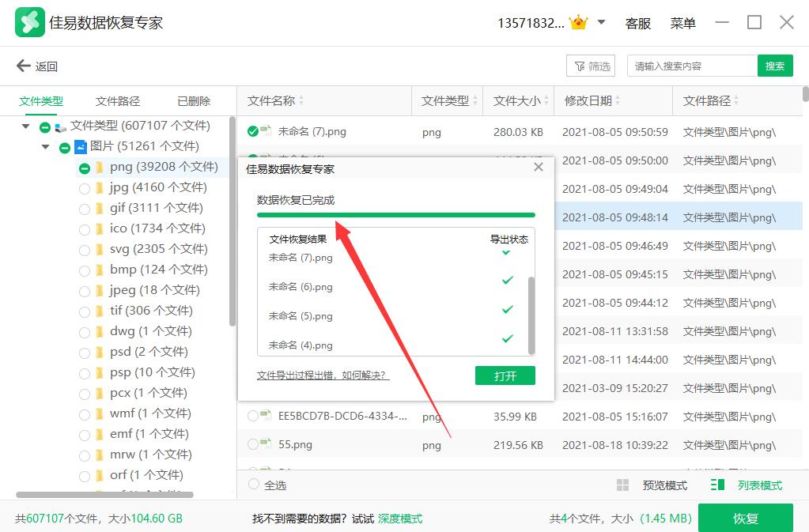Open the 菜单 menu
809x532 pixels.
(682, 23)
